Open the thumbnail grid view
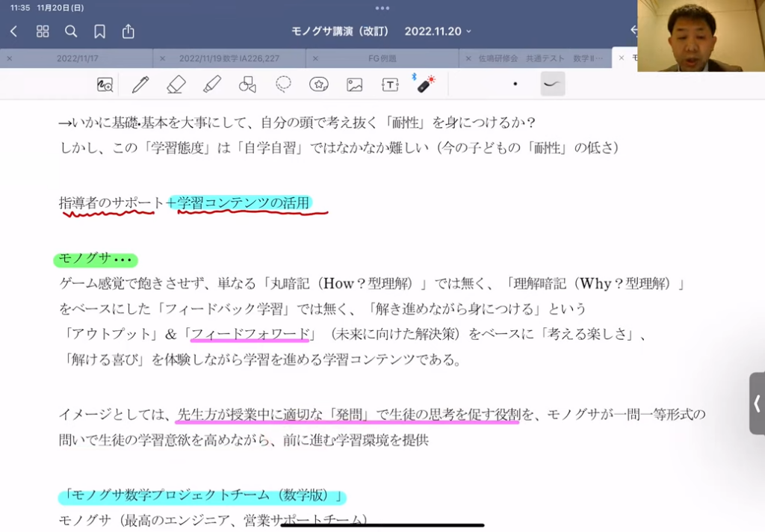Screen dimensions: 765x532 [43, 31]
